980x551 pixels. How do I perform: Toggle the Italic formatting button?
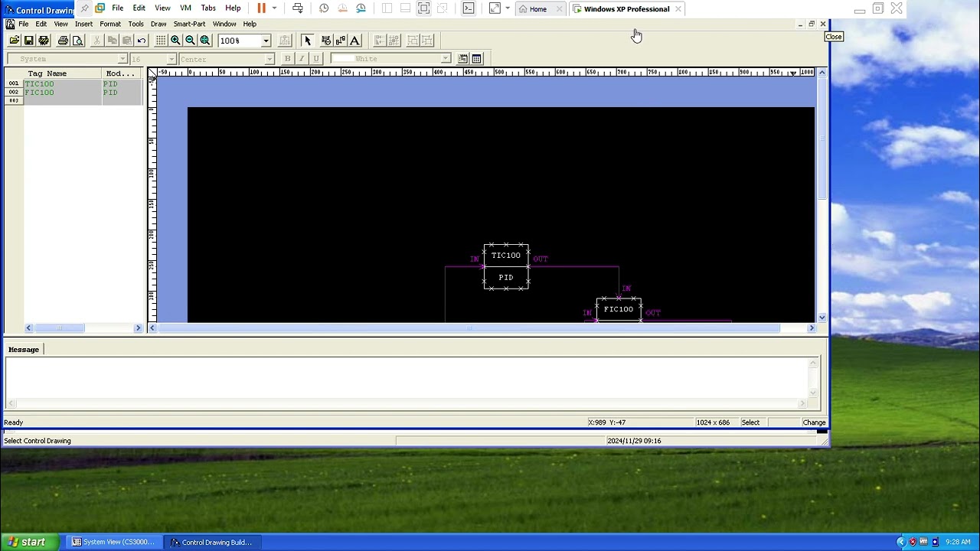(x=302, y=59)
